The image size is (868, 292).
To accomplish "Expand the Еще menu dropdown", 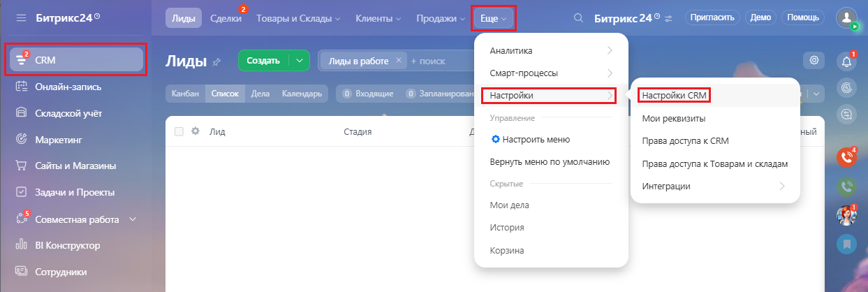I will pos(494,18).
